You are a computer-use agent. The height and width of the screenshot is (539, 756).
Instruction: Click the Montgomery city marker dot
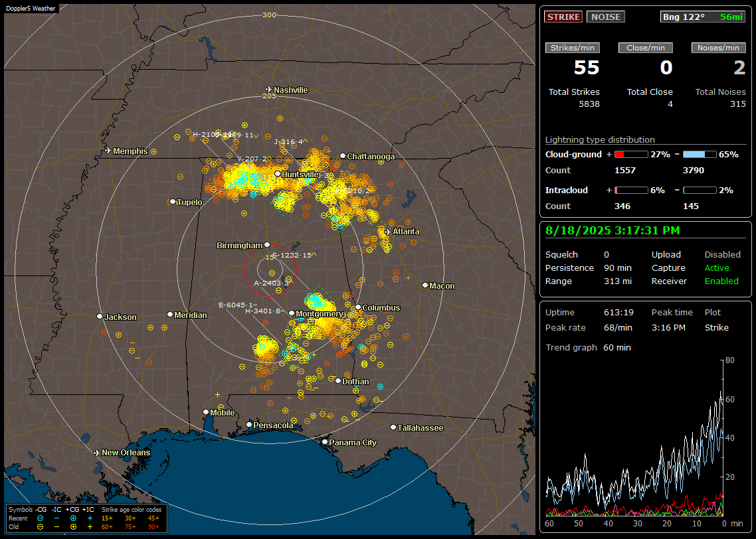pos(292,313)
